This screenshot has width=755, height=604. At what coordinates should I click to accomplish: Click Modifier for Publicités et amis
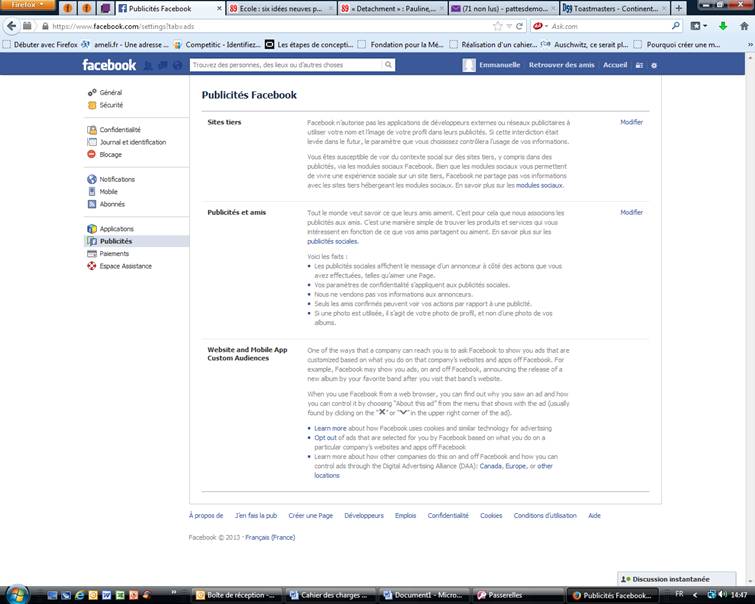631,212
